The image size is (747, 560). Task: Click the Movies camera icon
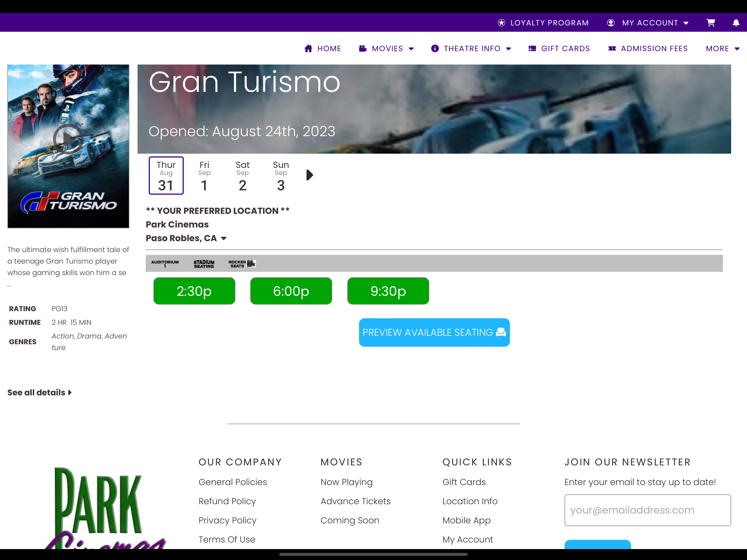363,48
